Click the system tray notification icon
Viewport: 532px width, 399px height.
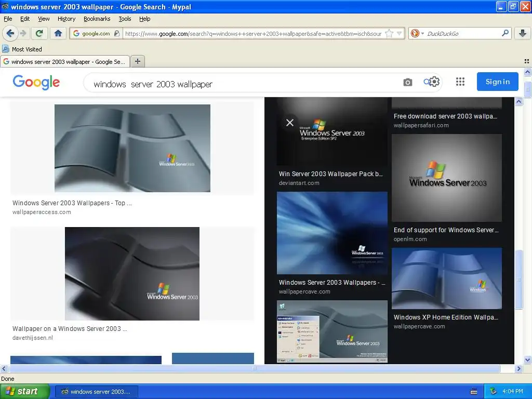point(494,392)
